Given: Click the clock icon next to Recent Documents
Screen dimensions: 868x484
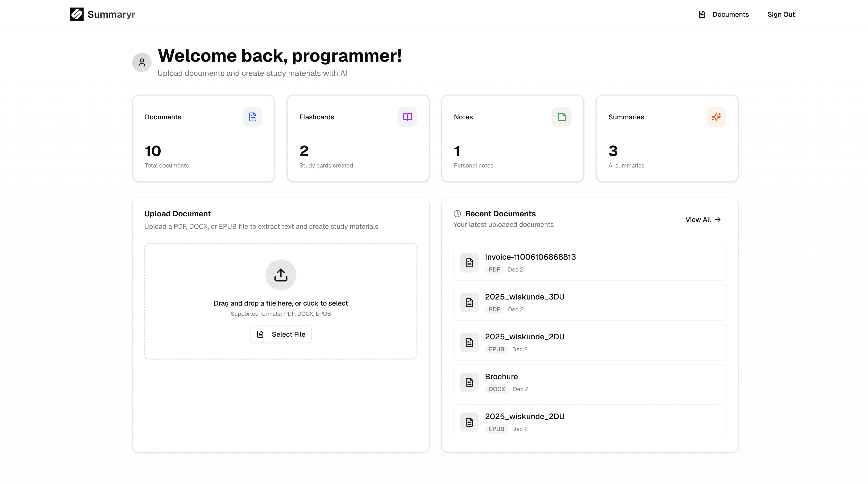Looking at the screenshot, I should pyautogui.click(x=457, y=213).
